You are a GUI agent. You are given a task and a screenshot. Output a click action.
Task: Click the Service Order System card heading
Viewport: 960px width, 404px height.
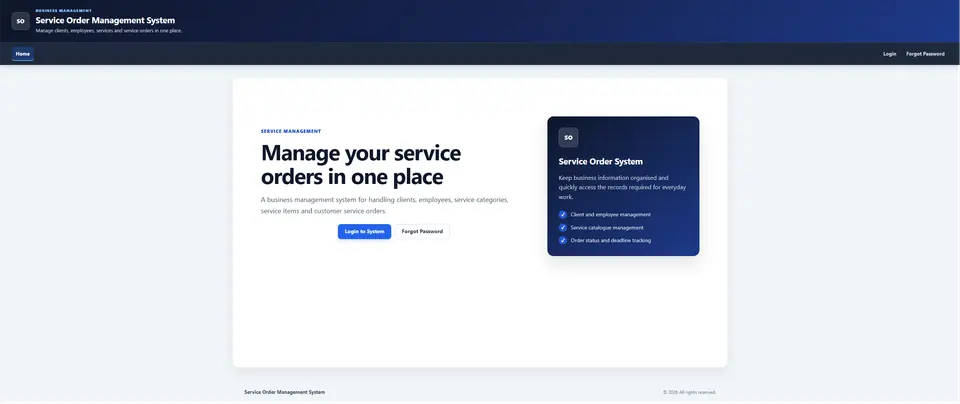pyautogui.click(x=601, y=162)
